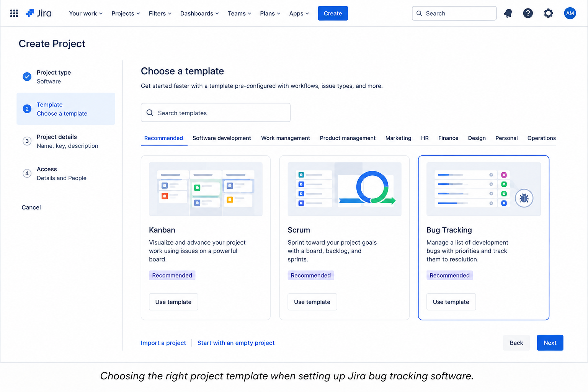Open the Design tab
588x392 pixels.
(x=477, y=138)
